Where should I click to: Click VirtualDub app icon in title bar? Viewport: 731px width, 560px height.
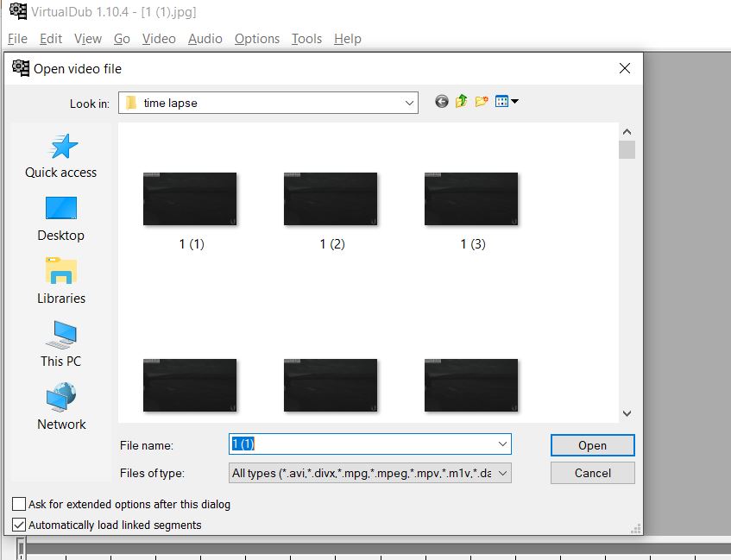pos(18,11)
